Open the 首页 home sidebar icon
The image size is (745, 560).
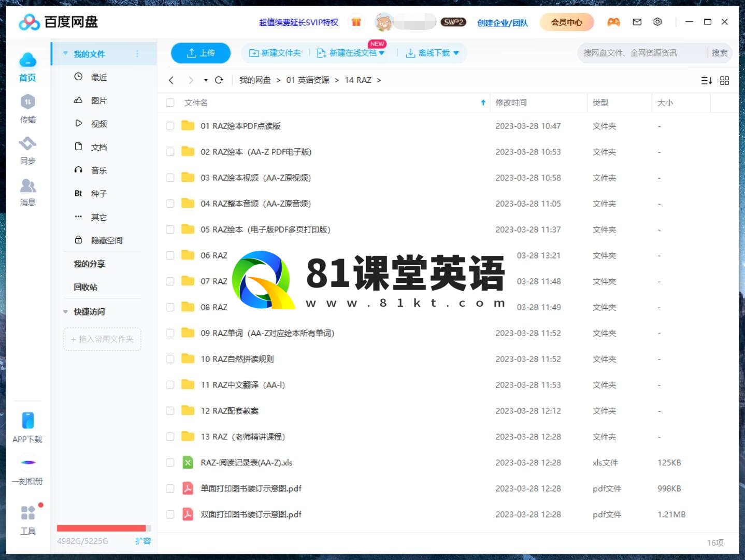27,67
